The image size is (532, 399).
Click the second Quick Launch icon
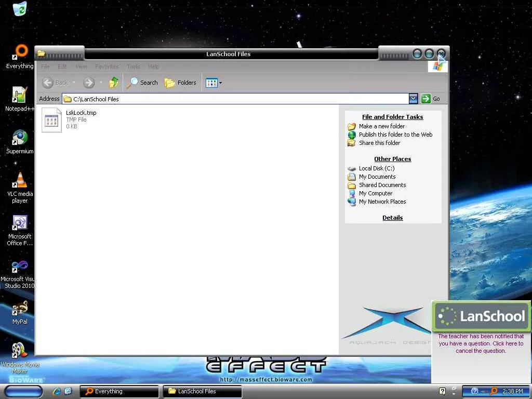tap(68, 391)
